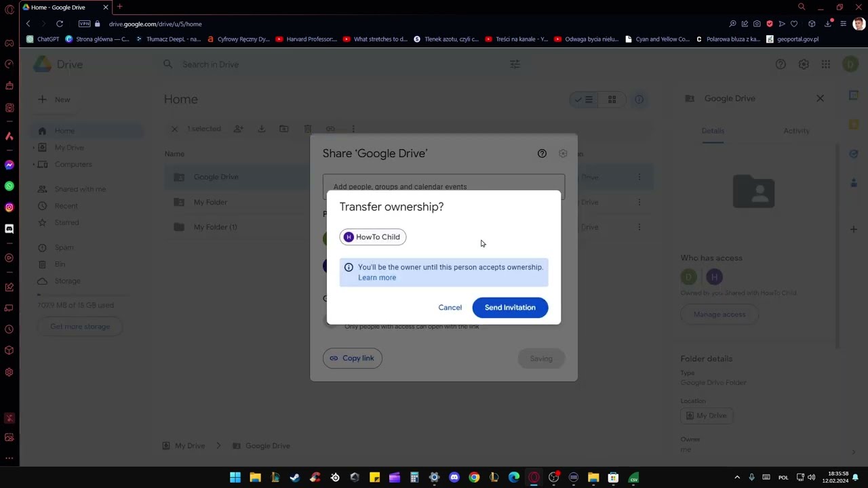Get add-ons plus icon

854,229
